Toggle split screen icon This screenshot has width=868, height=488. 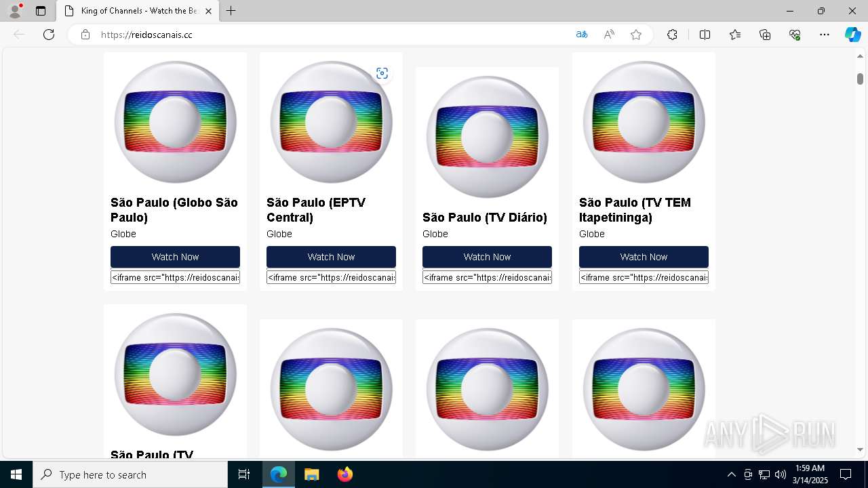(705, 35)
